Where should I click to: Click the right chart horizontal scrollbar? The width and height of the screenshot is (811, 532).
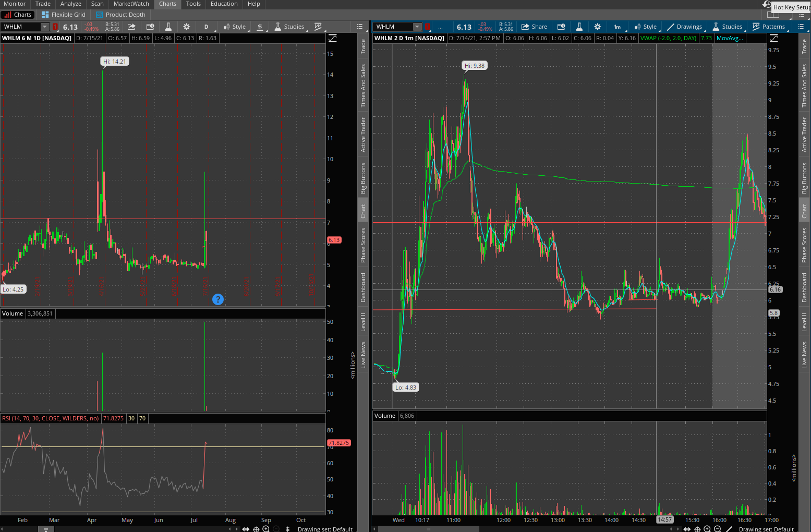click(x=429, y=529)
